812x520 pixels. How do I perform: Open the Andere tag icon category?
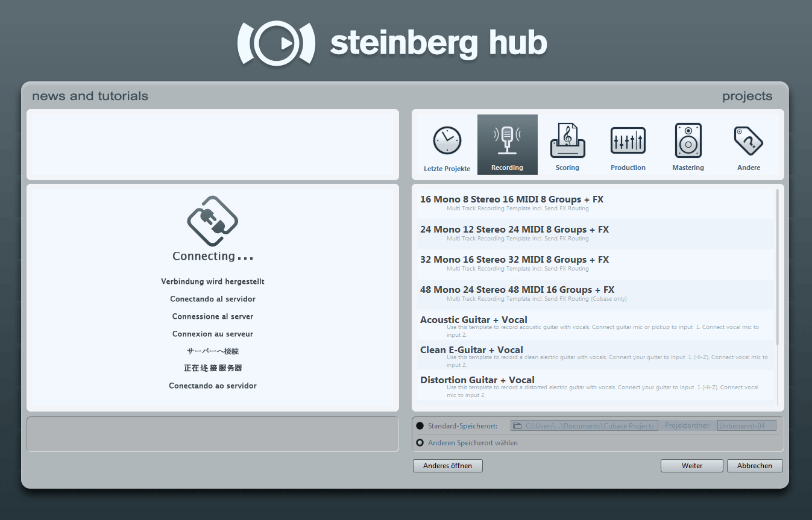click(749, 140)
